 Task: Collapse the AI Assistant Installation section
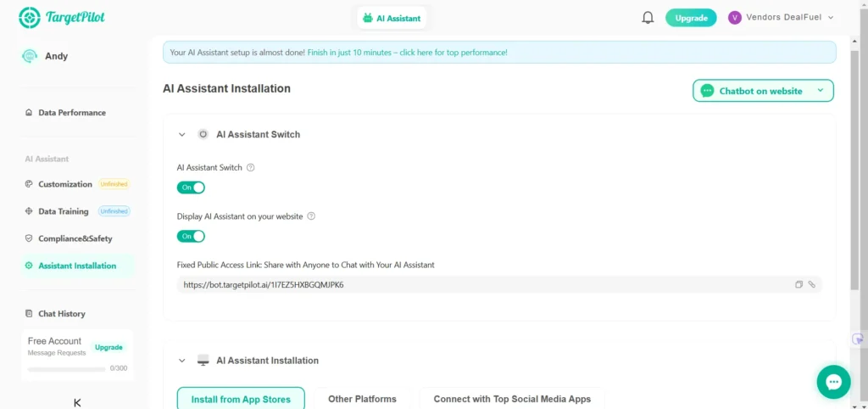pos(181,361)
